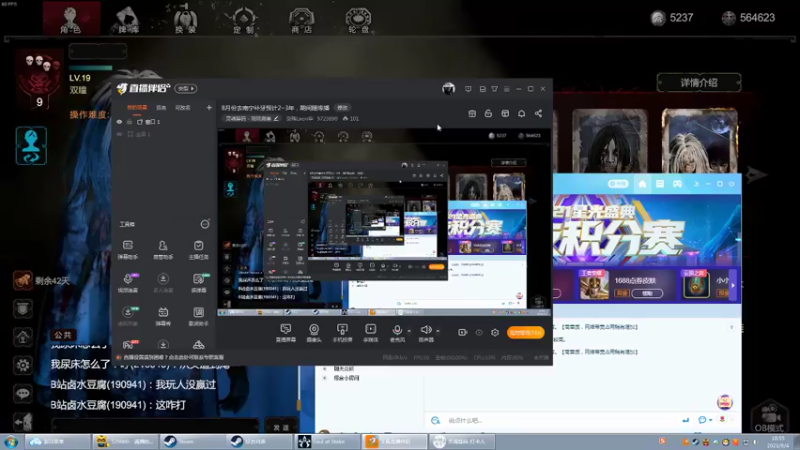Image resolution: width=800 pixels, height=450 pixels.
Task: Toggle visibility of 全屏 1 source
Action: coord(119,134)
